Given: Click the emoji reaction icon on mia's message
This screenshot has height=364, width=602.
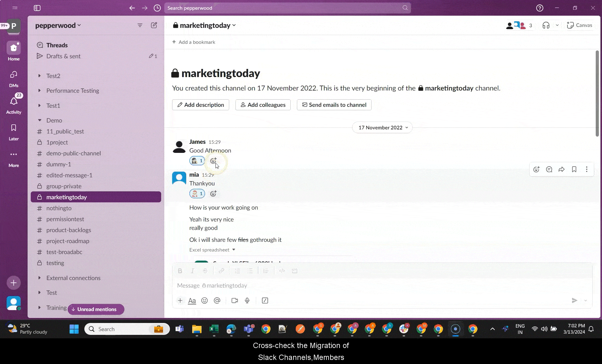Looking at the screenshot, I should tap(213, 193).
